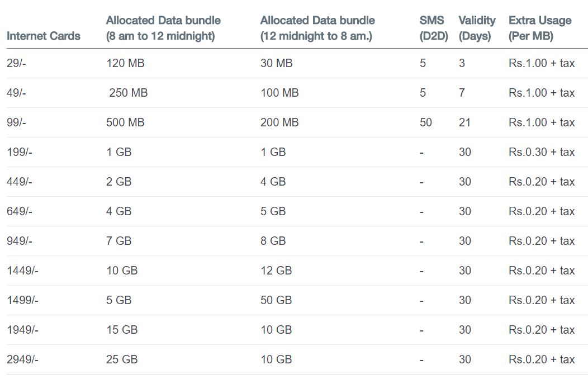588x379 pixels.
Task: Click the Validity (Days) header
Action: pyautogui.click(x=477, y=28)
